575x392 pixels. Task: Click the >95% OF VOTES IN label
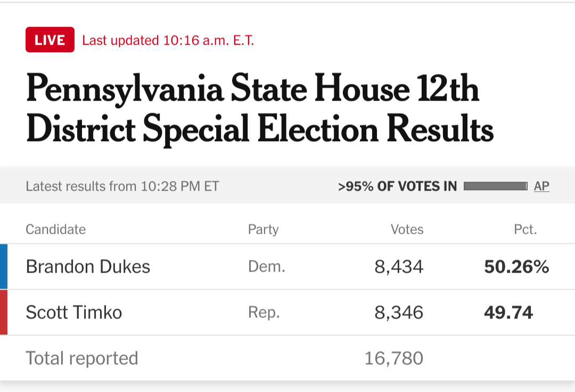(x=398, y=186)
